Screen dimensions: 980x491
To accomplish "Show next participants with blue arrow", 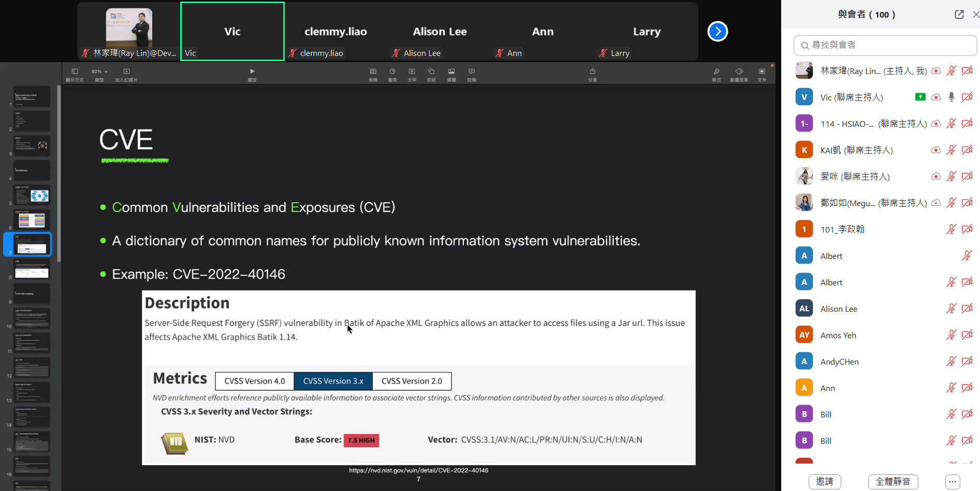I will [718, 32].
